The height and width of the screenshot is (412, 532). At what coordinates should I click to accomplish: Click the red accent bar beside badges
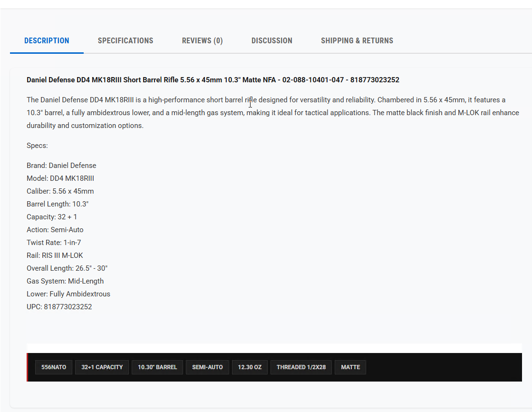click(x=28, y=367)
